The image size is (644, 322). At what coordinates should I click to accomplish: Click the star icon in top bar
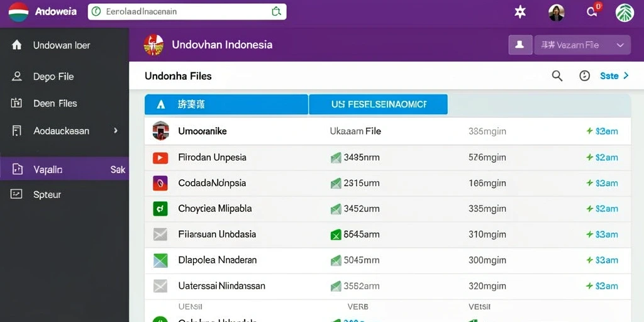[x=520, y=12]
